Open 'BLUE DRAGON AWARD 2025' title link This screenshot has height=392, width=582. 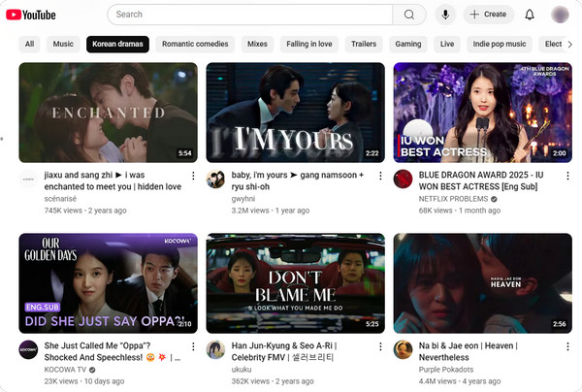coord(481,180)
